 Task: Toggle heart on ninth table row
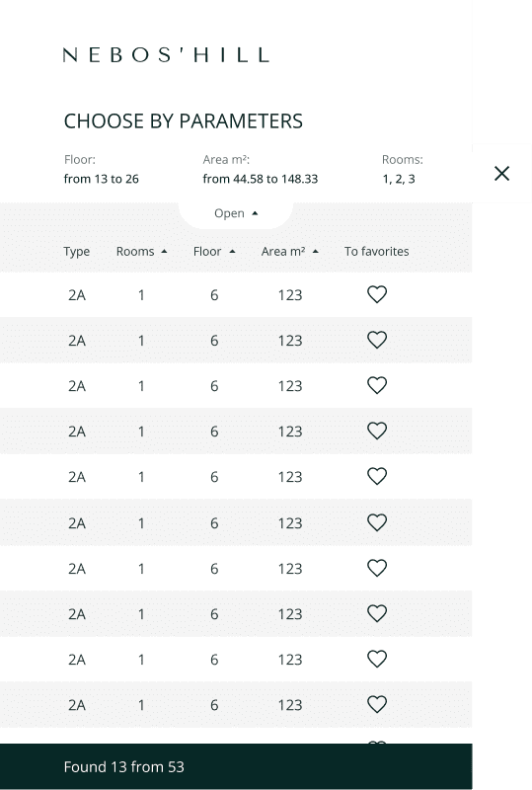[377, 659]
